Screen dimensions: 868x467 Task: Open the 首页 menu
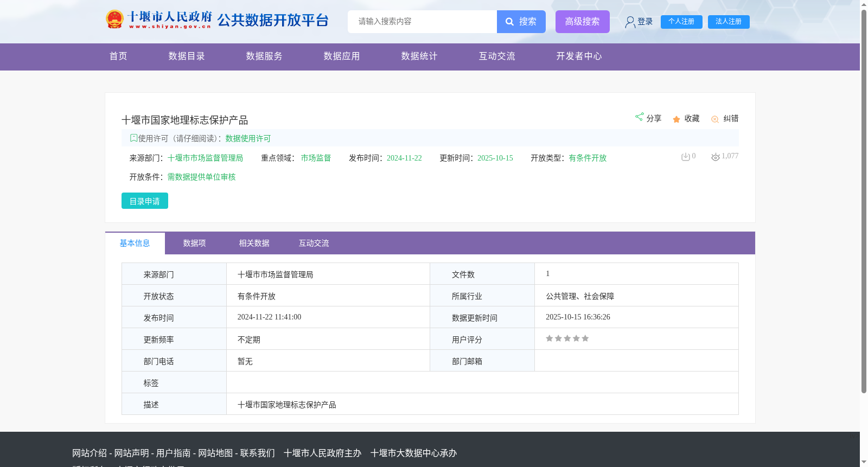pyautogui.click(x=118, y=56)
